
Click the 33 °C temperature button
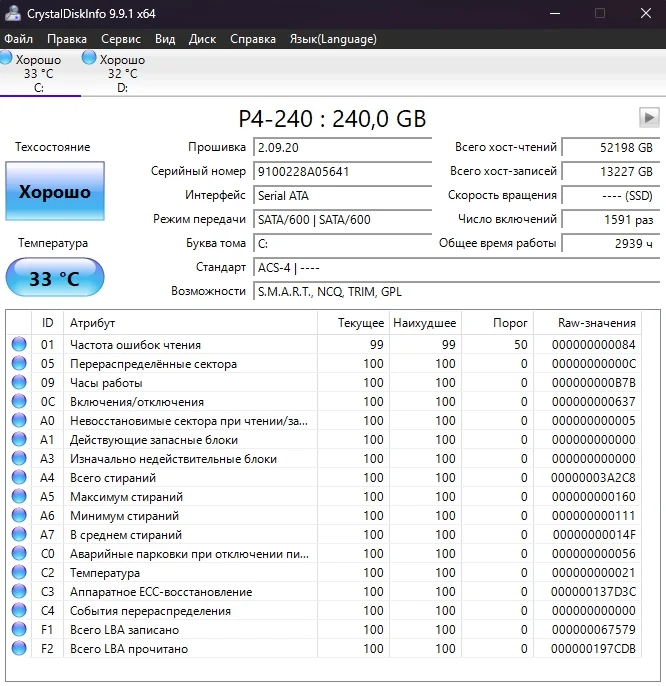click(x=55, y=278)
